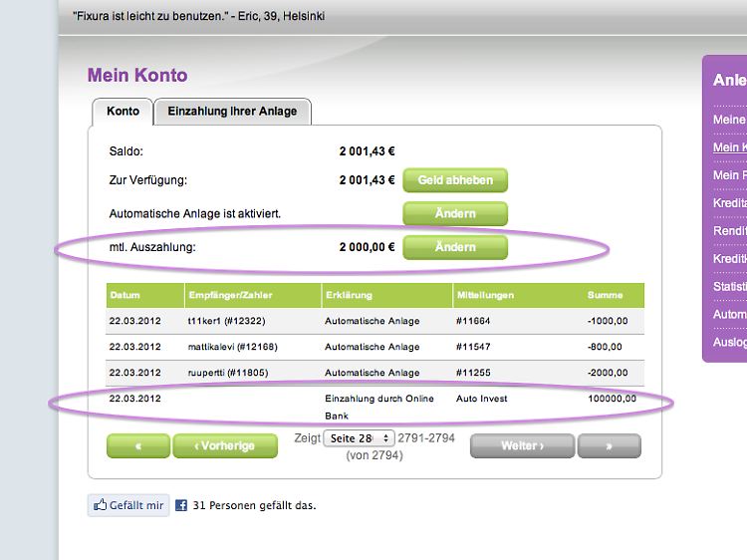747x560 pixels.
Task: Click the Facebook thumbs-up Gefällt mir button
Action: 128,505
